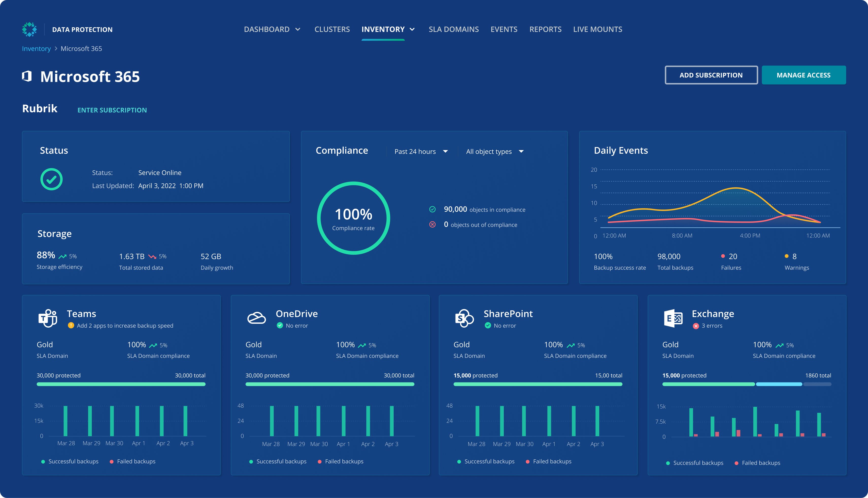This screenshot has height=498, width=868.
Task: Click the Exchange SLA compliance trend arrow
Action: (x=779, y=345)
